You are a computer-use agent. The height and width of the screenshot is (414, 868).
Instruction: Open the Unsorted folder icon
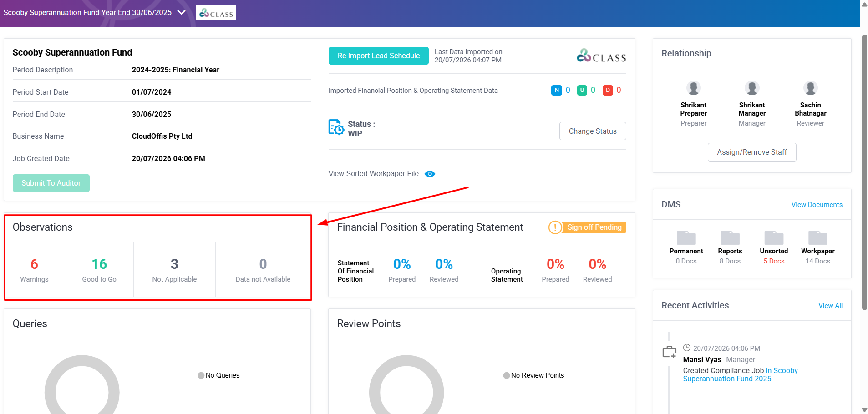coord(774,237)
